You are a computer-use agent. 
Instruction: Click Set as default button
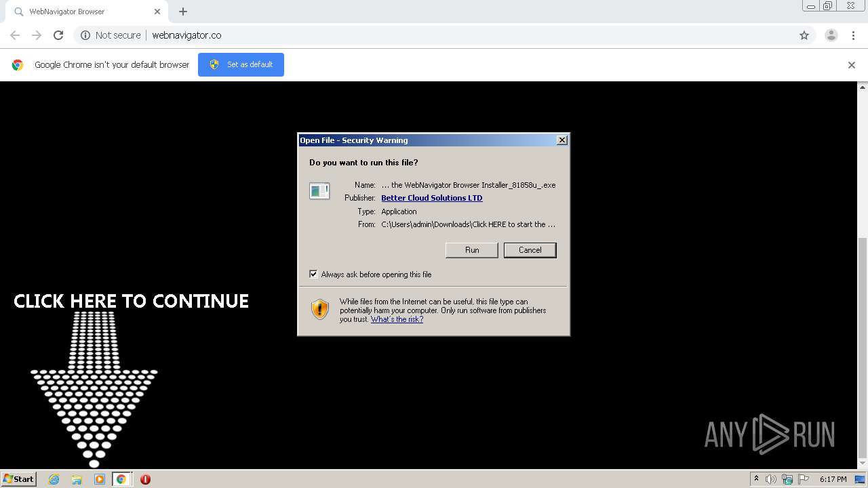click(x=241, y=64)
